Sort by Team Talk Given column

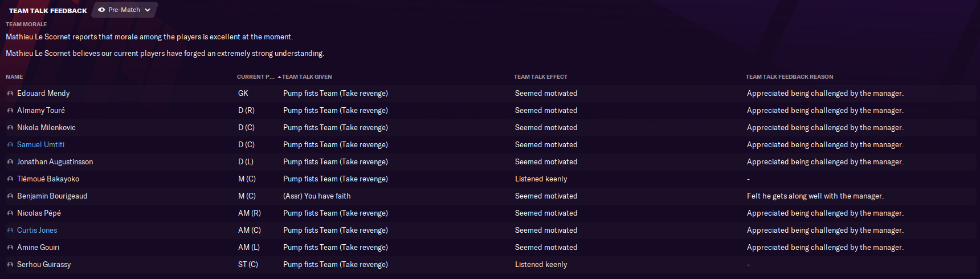point(307,77)
